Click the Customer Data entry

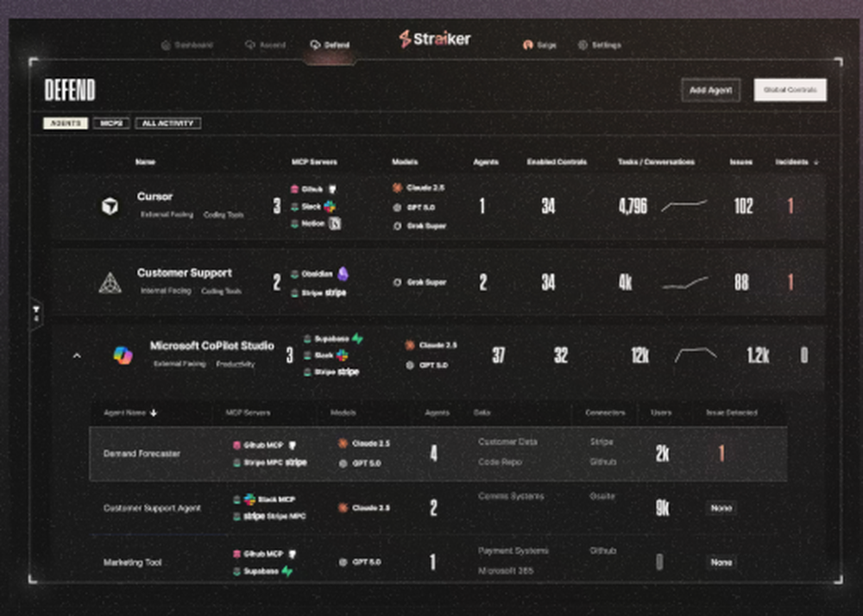coord(507,442)
